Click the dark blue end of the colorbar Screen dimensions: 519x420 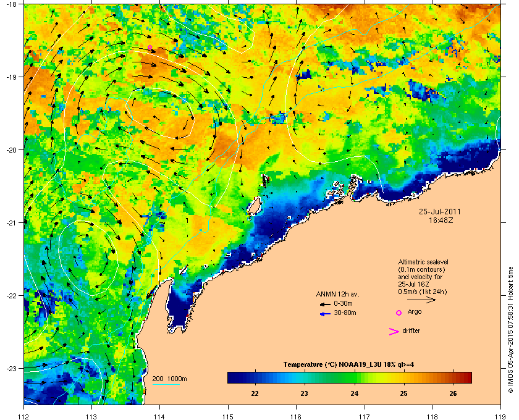(x=232, y=377)
